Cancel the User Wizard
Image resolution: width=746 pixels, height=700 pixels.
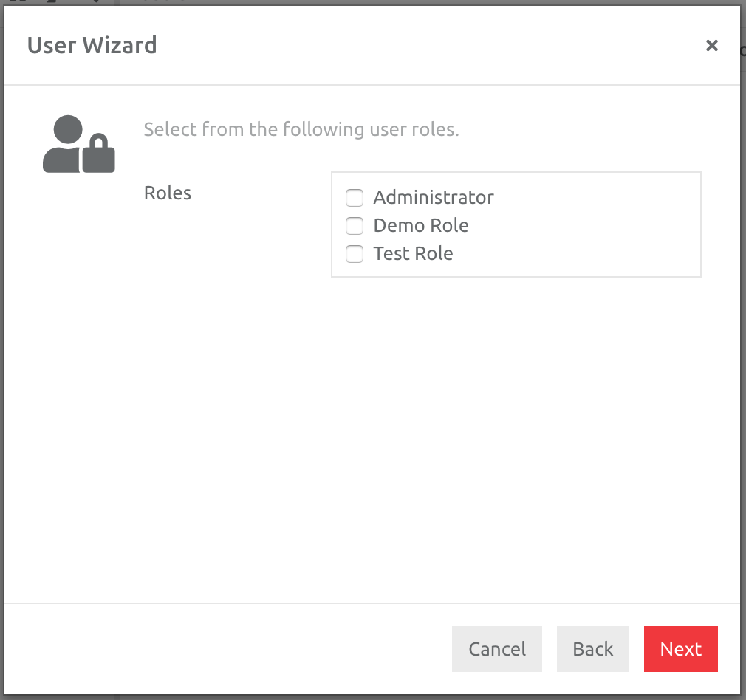pyautogui.click(x=496, y=648)
